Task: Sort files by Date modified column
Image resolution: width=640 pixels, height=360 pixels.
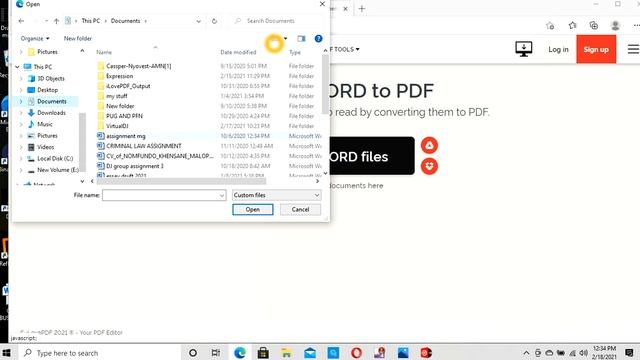Action: coord(238,52)
